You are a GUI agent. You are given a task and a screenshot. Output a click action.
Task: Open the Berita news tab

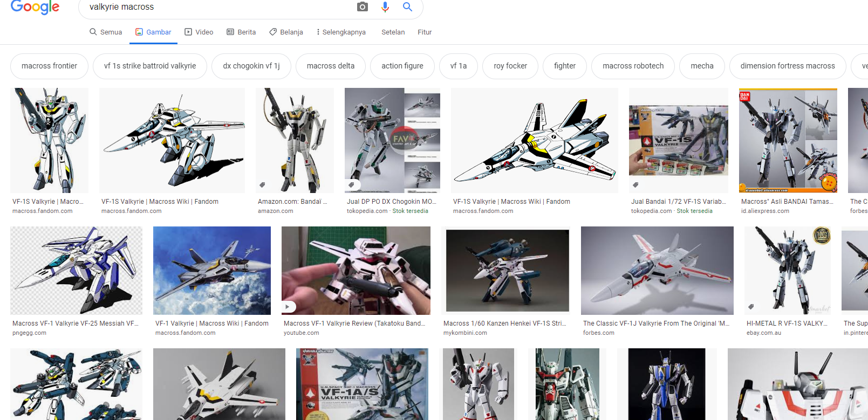[x=241, y=32]
